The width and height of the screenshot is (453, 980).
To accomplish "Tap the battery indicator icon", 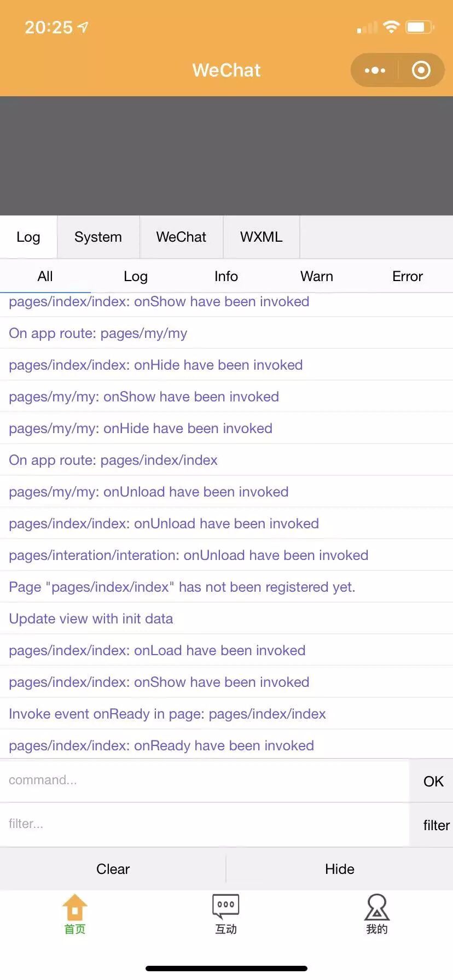I will click(419, 27).
